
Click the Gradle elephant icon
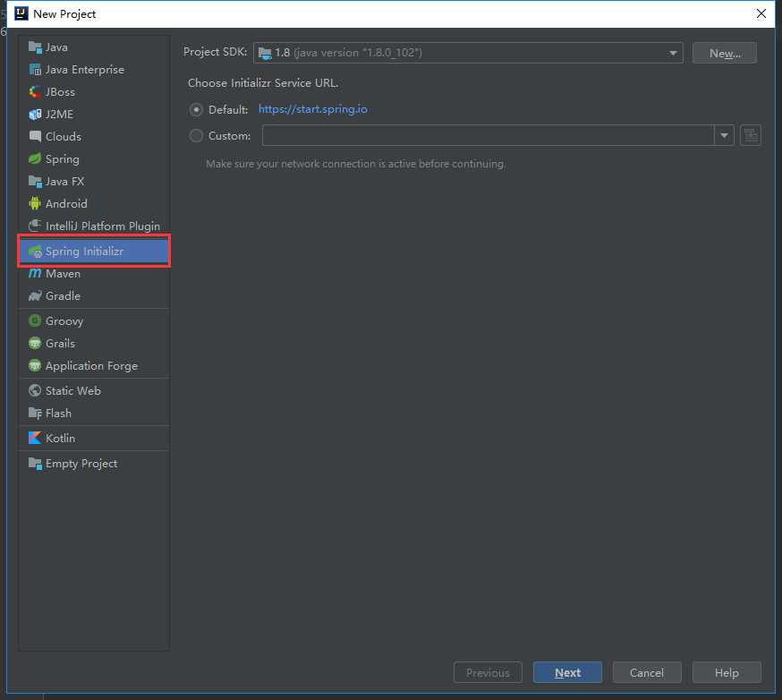point(35,296)
